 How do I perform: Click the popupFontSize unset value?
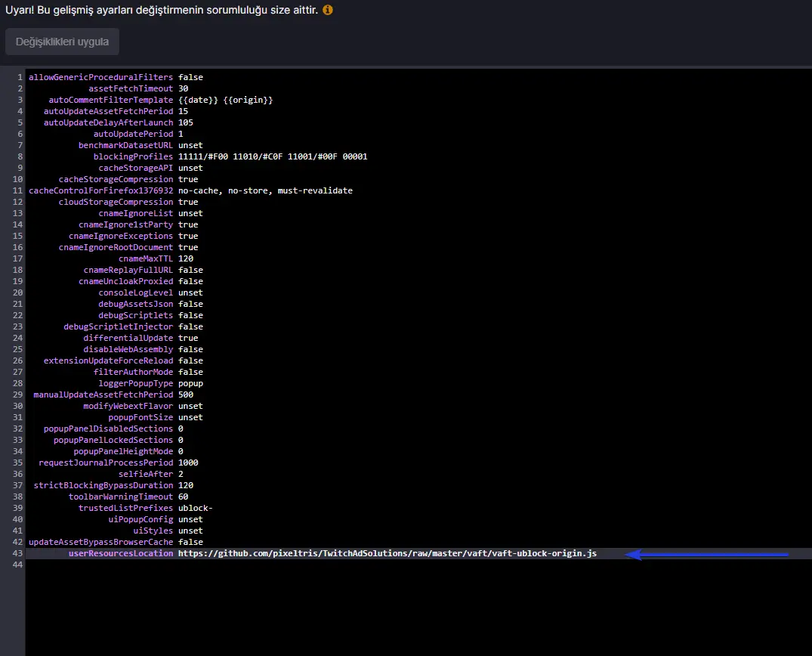tap(190, 418)
